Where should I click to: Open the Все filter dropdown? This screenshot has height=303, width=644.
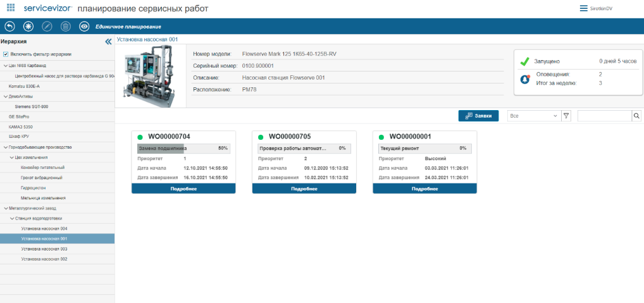534,116
